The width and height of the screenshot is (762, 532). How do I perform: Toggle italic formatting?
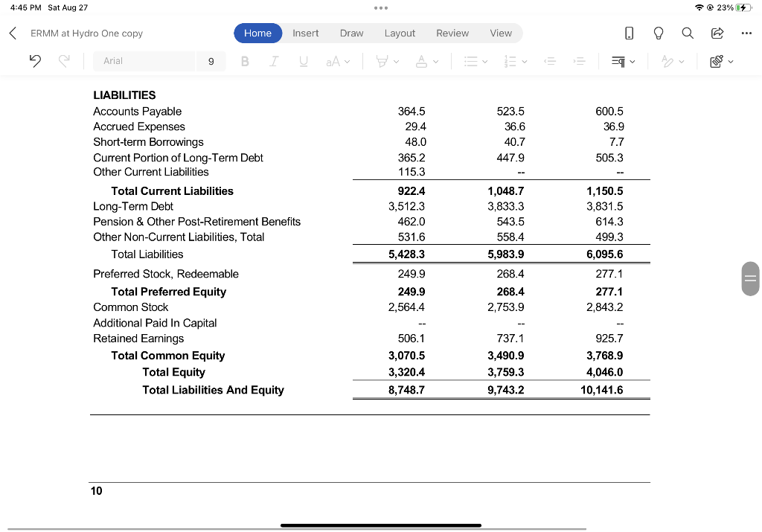click(x=274, y=61)
